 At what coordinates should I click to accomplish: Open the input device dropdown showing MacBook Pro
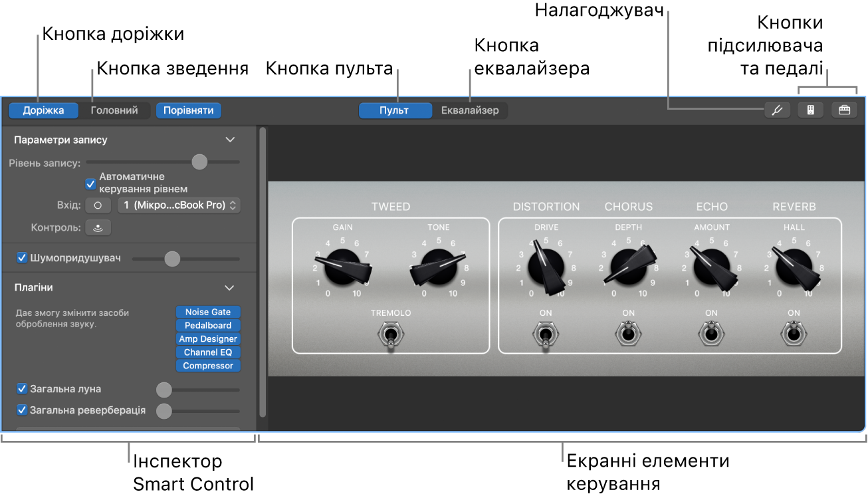pos(179,205)
